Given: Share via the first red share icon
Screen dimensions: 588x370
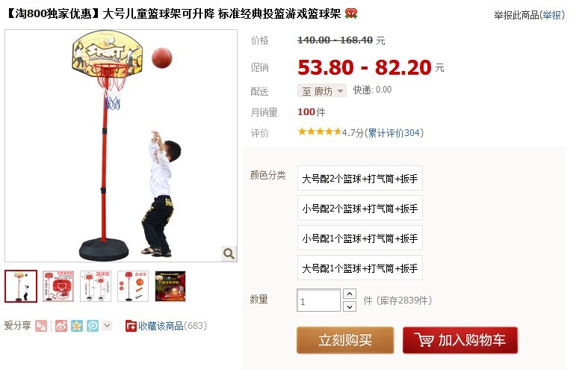Looking at the screenshot, I should [x=41, y=326].
